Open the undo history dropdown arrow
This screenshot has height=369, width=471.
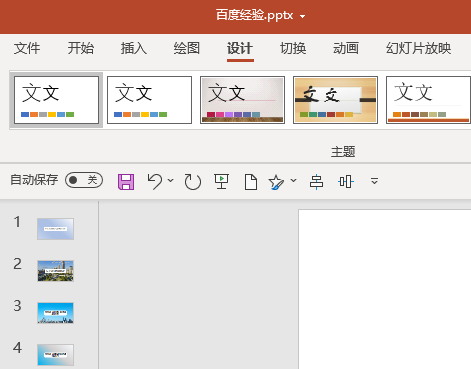coord(170,180)
